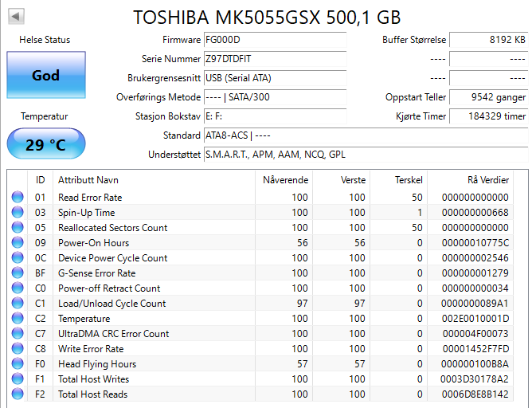
Task: Select the ATA8-ACS standard field
Action: click(366, 135)
